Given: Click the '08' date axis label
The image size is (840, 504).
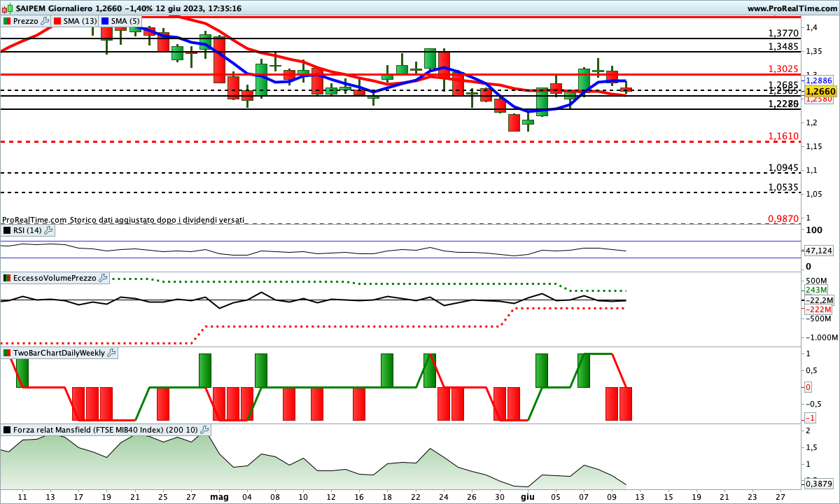Looking at the screenshot, I should (x=274, y=496).
